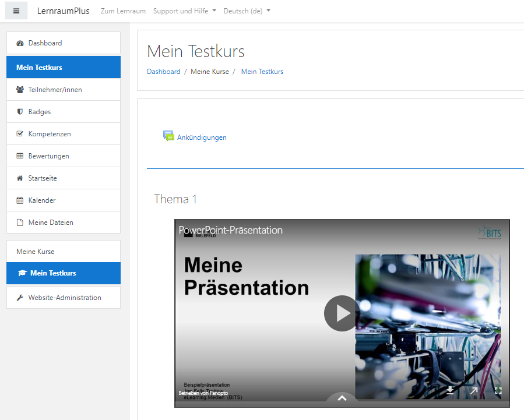Click the Kompetenzen checkmark icon
The height and width of the screenshot is (420, 524).
20,134
